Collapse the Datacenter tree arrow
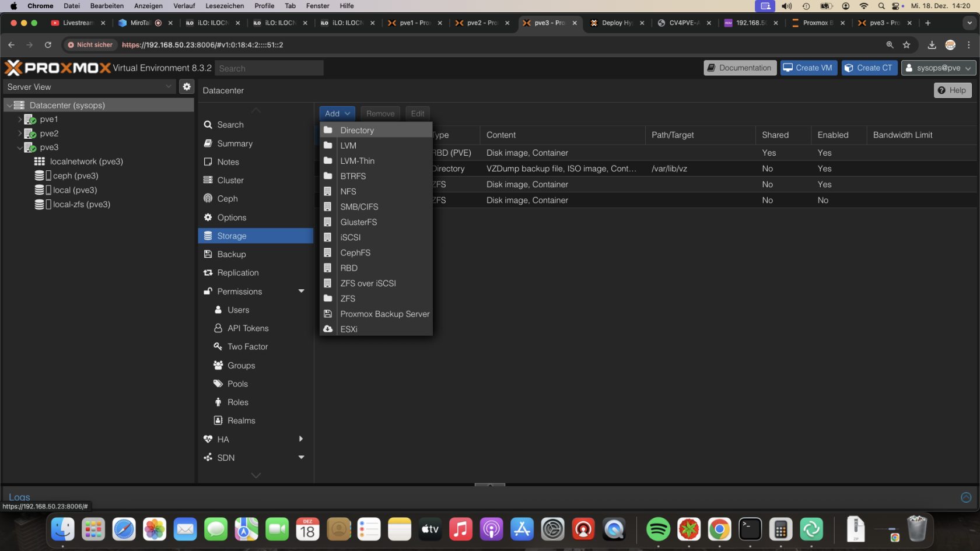The width and height of the screenshot is (980, 551). pos(9,106)
